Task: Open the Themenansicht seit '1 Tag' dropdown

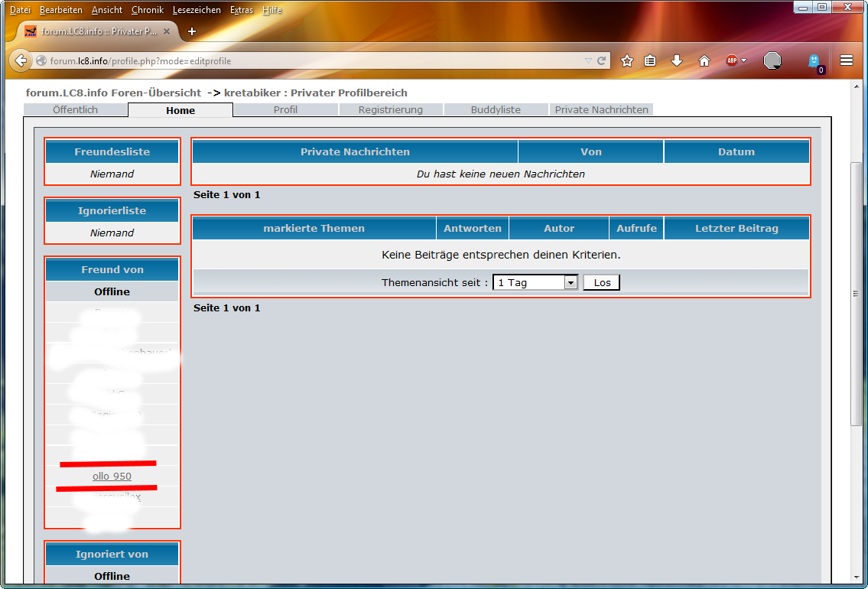Action: pos(535,282)
